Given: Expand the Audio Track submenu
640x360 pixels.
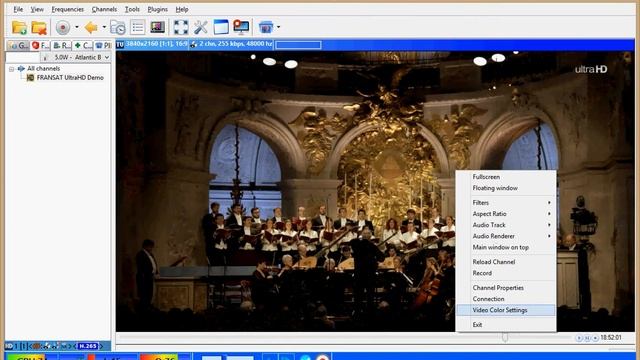Looking at the screenshot, I should pos(506,225).
